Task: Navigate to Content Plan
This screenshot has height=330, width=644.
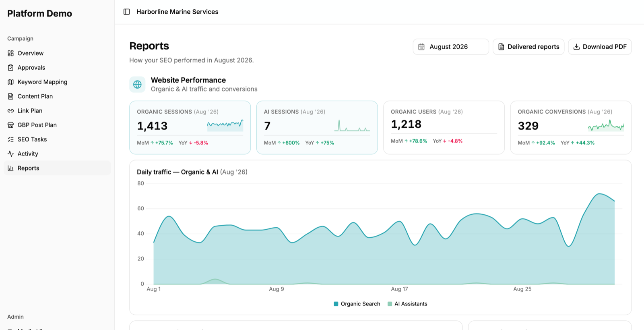Action: 57,96
